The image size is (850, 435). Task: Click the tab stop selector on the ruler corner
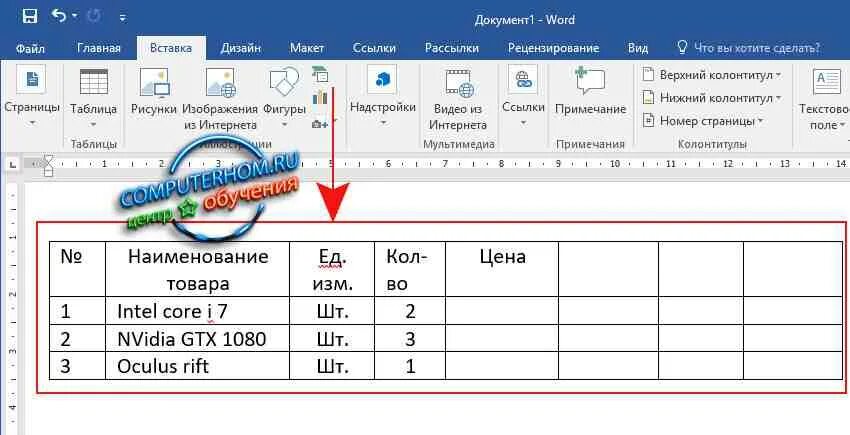[x=11, y=164]
